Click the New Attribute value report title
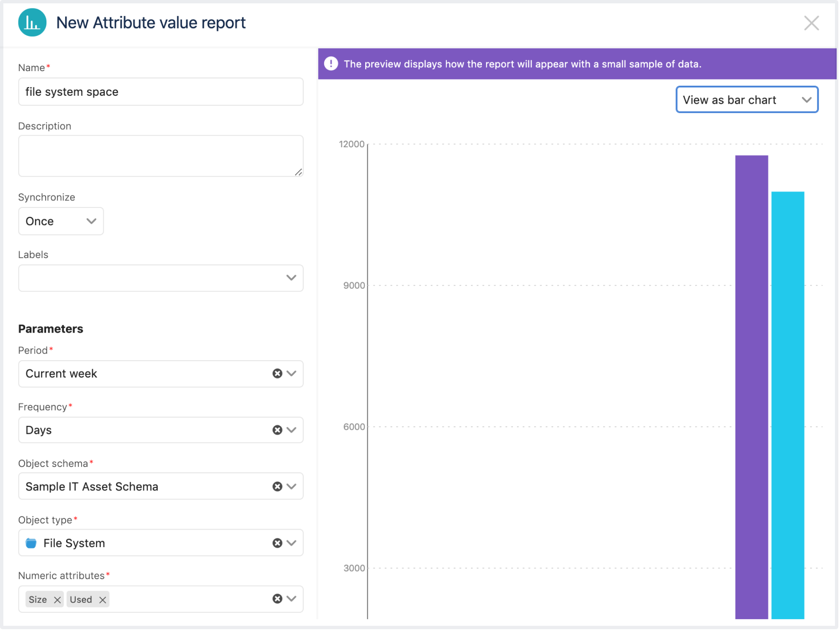 [x=151, y=23]
